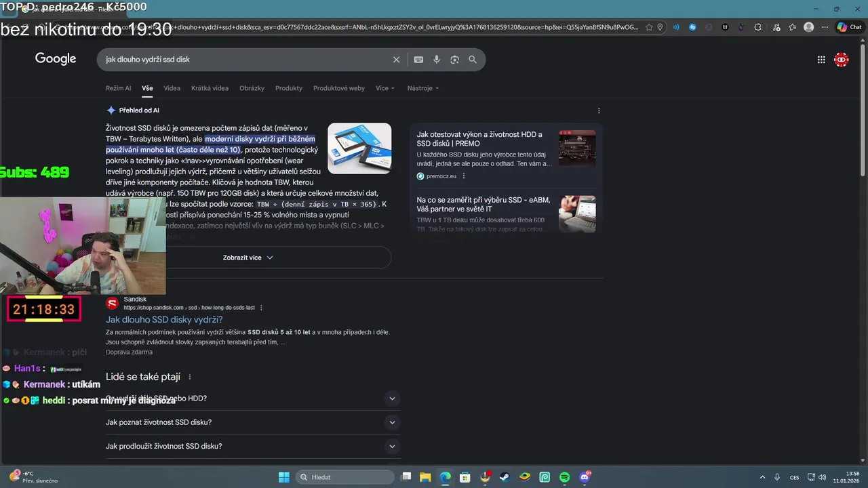Viewport: 868px width, 488px height.
Task: Open AI overview three-dot options
Action: (599, 110)
